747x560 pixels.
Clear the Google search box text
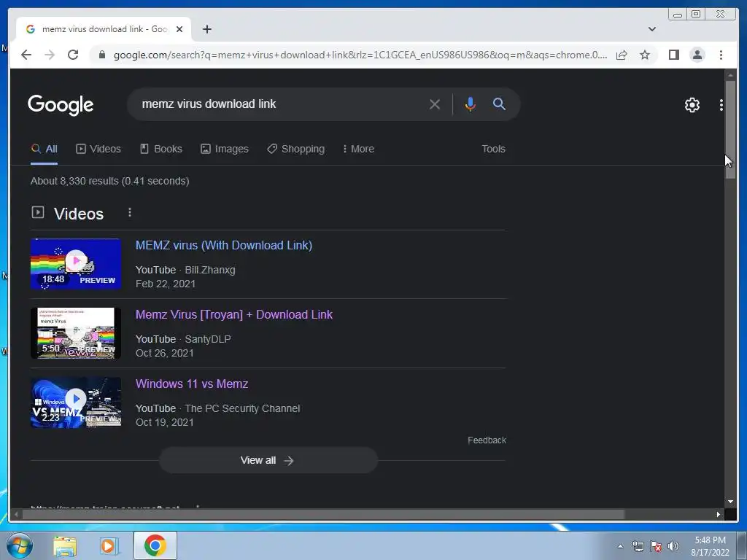click(435, 104)
